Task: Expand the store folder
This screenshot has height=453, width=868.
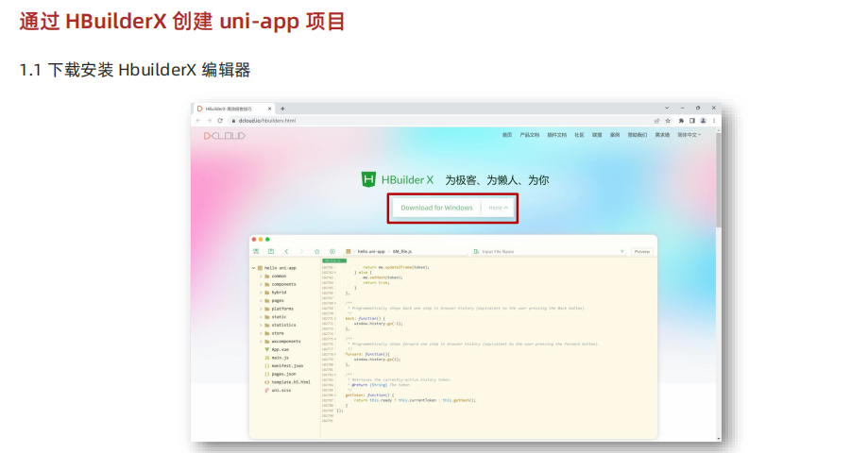Action: 262,333
